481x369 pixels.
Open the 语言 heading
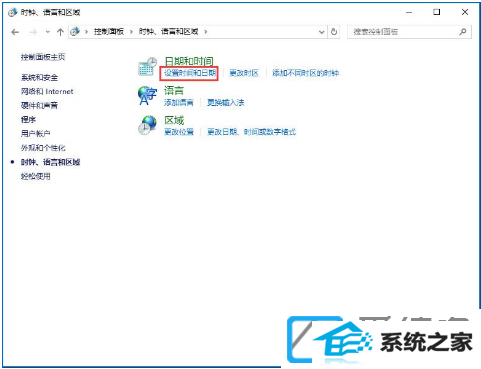tap(174, 90)
